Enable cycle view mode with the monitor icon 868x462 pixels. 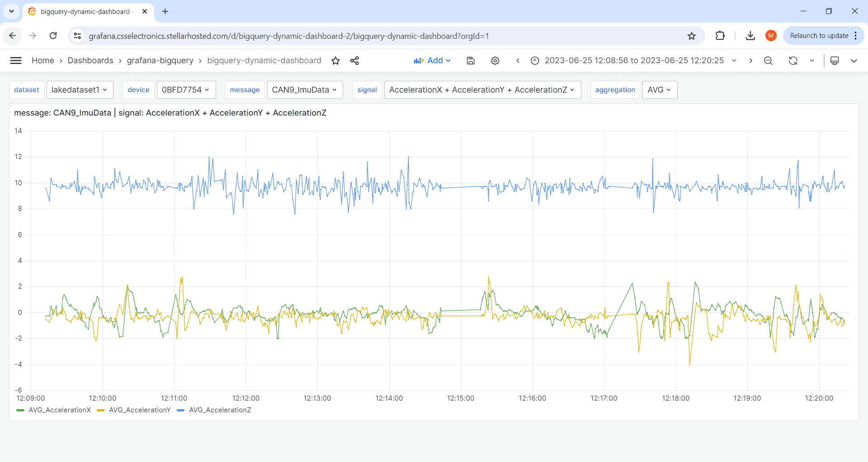pyautogui.click(x=835, y=60)
